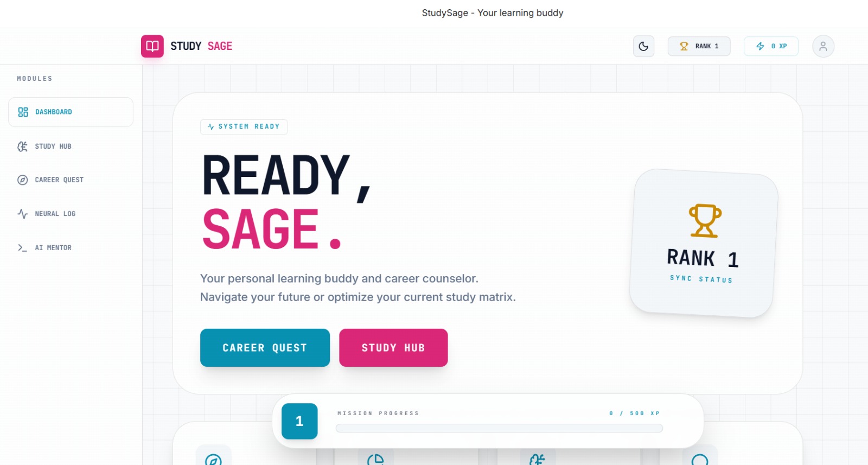
Task: Toggle dark mode with the moon icon
Action: (x=643, y=46)
